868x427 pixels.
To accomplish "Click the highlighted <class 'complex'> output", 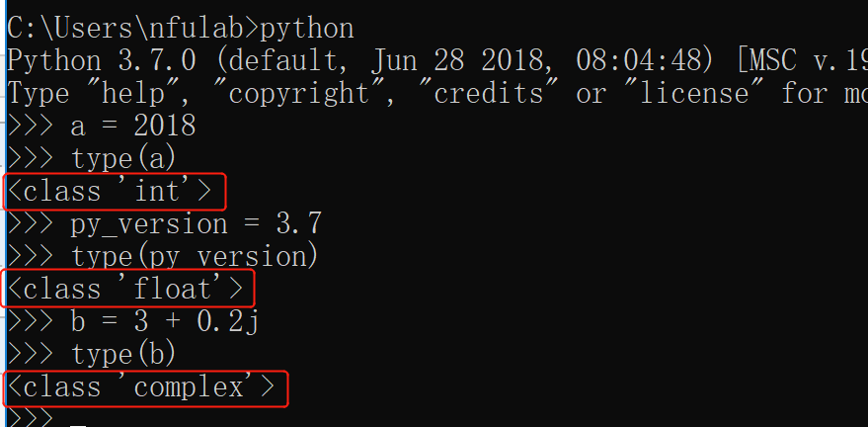I will pyautogui.click(x=145, y=388).
